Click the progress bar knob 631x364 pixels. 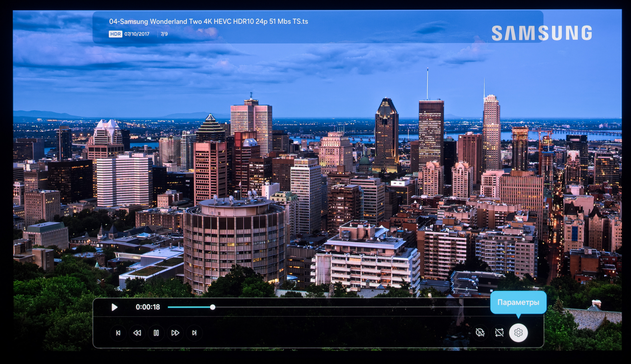coord(213,307)
